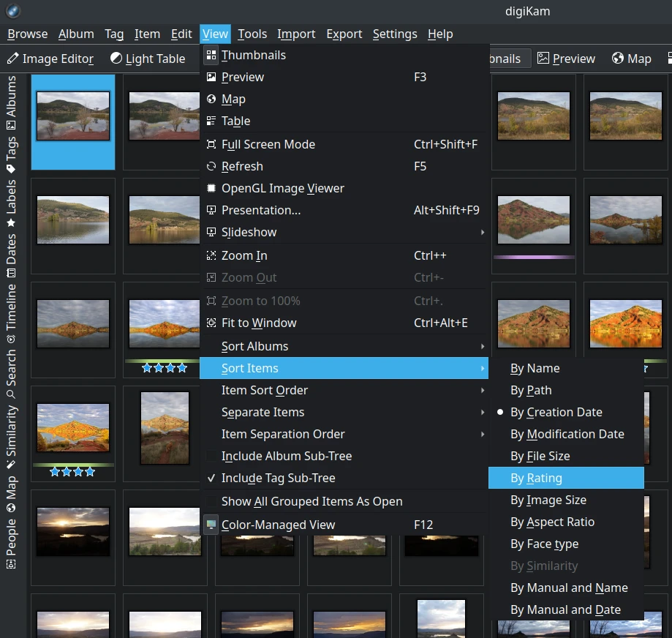This screenshot has height=638, width=672.
Task: Open the Edit menu
Action: (181, 34)
